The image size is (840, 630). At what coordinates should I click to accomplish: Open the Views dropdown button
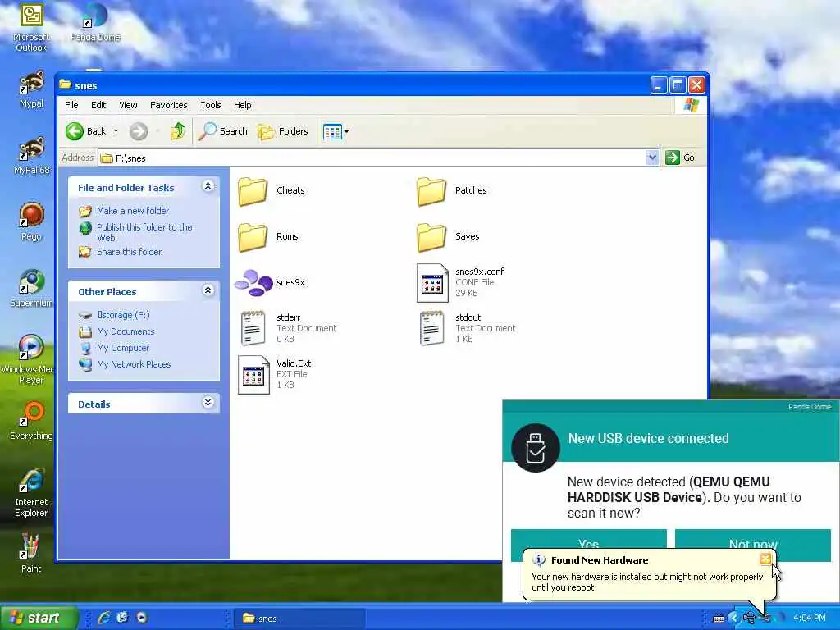[336, 131]
